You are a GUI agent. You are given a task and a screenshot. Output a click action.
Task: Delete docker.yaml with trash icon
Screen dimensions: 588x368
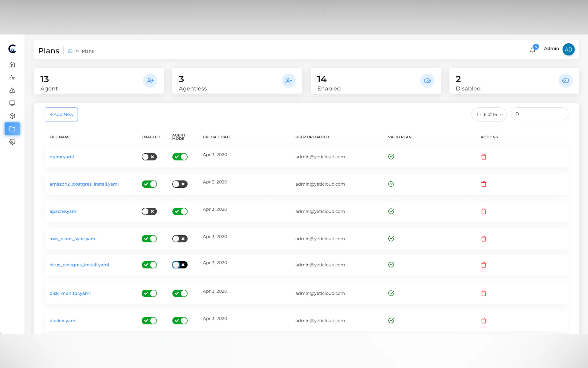point(484,320)
